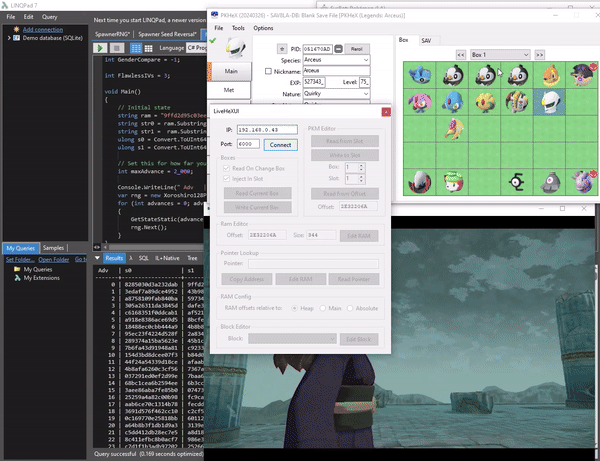Image resolution: width=600 pixels, height=461 pixels.
Task: Close the LiveHeXUI dialog with red X
Action: [x=386, y=112]
